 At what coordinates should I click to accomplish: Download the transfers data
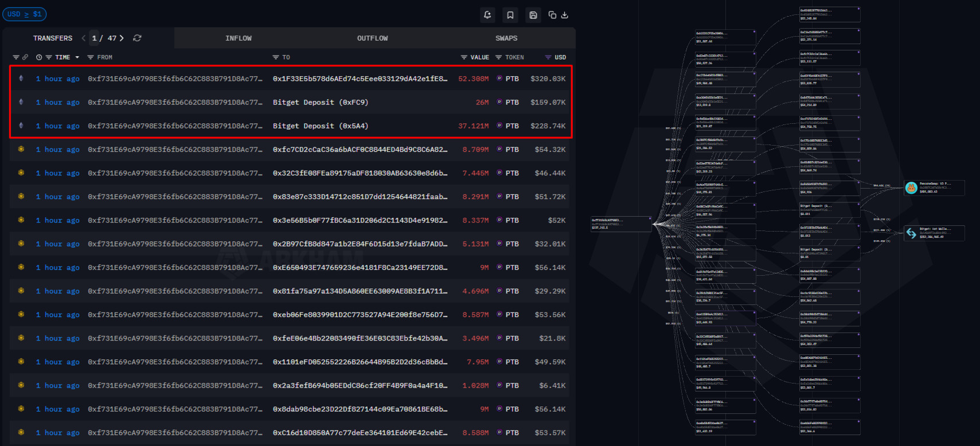[565, 15]
